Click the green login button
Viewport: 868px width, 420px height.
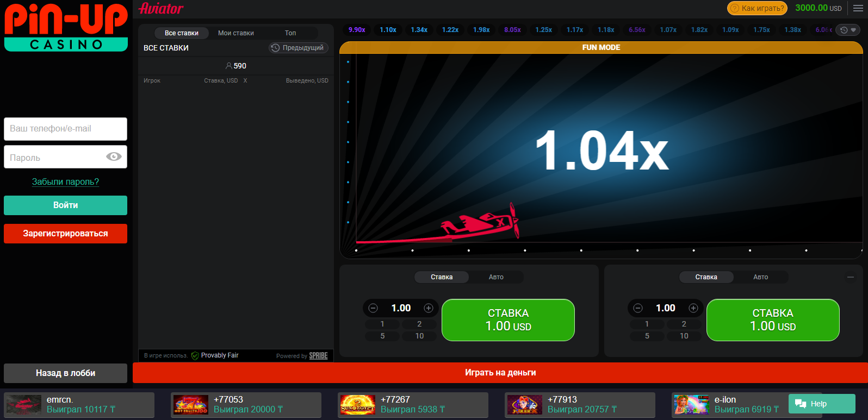click(65, 205)
